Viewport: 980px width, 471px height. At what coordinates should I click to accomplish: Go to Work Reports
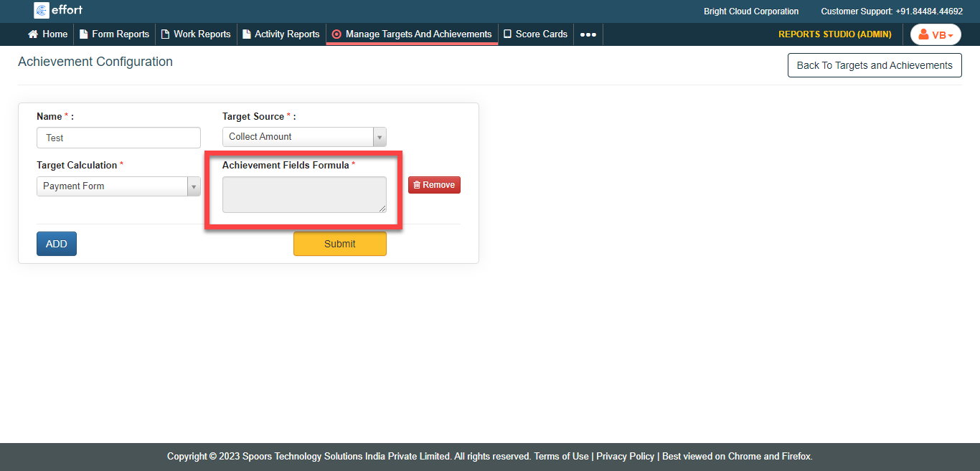[x=196, y=34]
